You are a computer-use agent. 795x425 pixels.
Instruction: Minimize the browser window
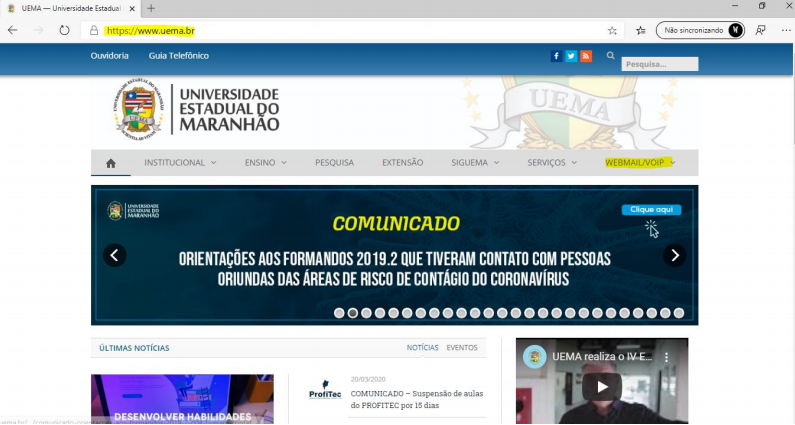pos(735,6)
